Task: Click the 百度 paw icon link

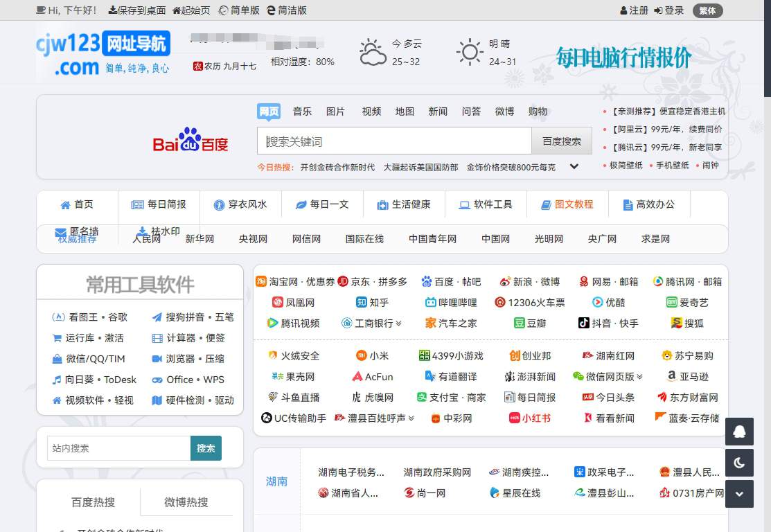Action: point(426,281)
